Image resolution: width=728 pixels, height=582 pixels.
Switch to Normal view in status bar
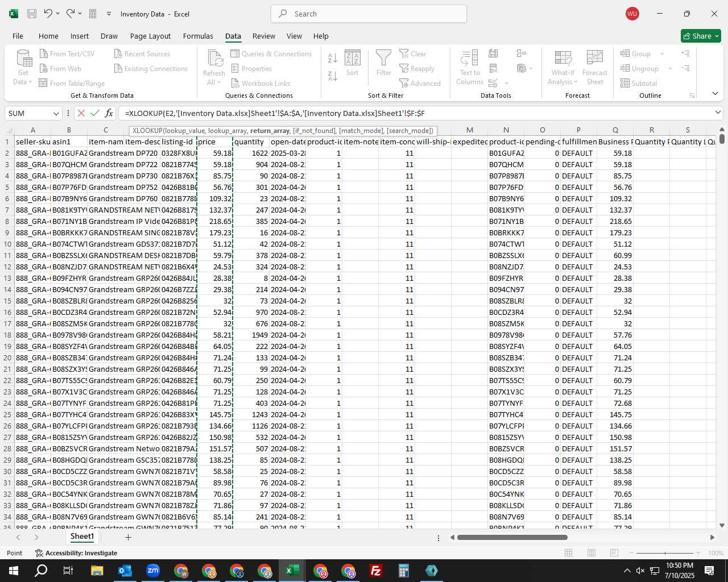(569, 553)
